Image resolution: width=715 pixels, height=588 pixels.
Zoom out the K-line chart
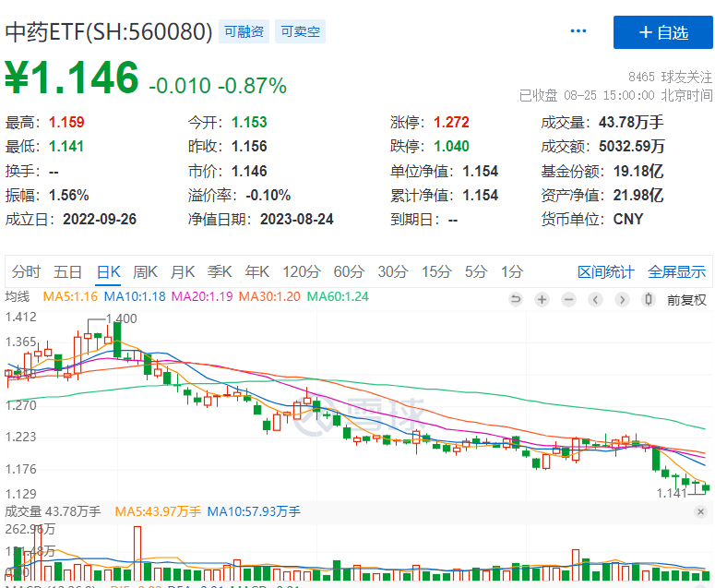[x=569, y=299]
